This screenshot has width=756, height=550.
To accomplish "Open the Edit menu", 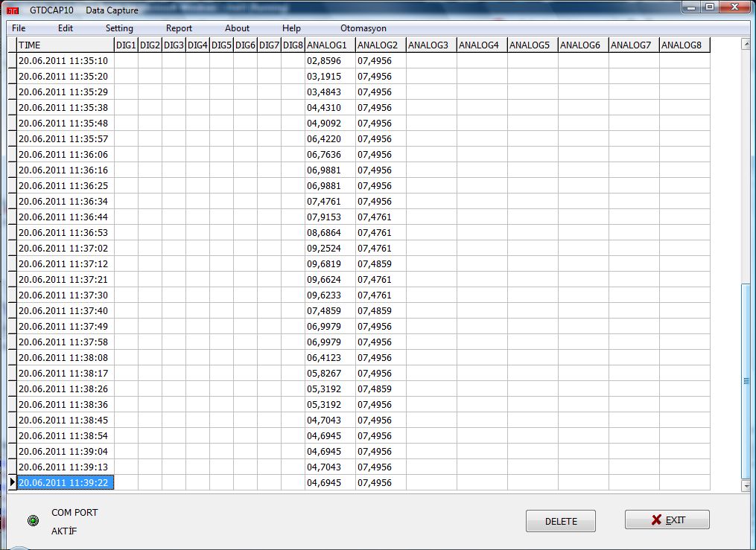I will click(x=65, y=28).
